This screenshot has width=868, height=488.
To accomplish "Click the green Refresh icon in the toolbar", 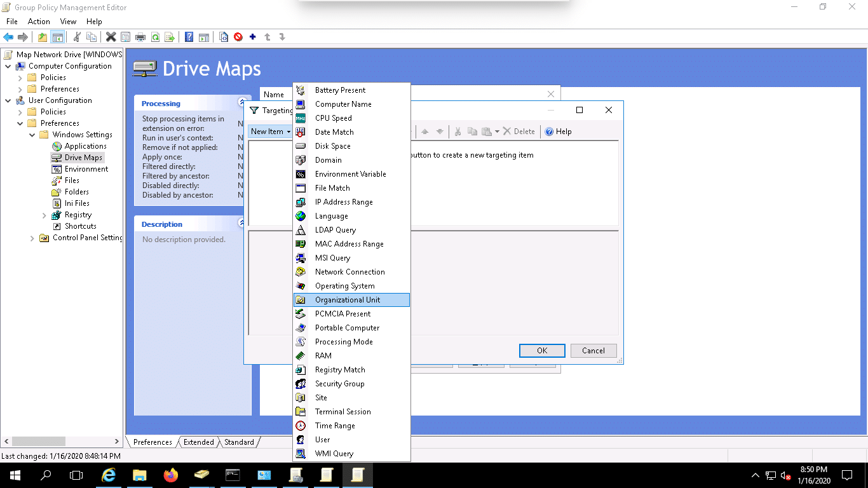I will point(155,37).
